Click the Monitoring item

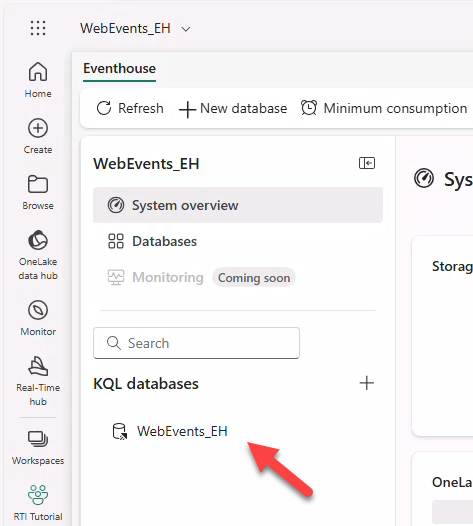(x=156, y=277)
